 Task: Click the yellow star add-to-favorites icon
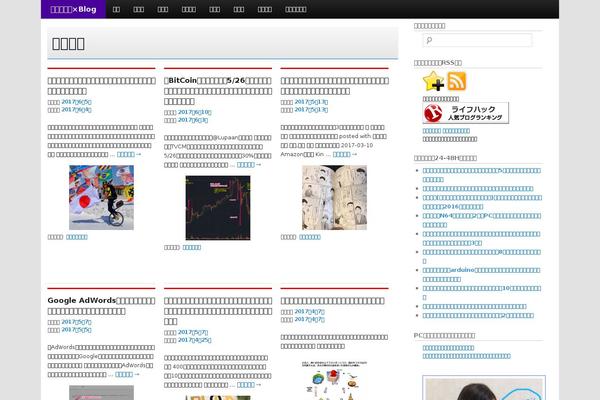pos(433,81)
